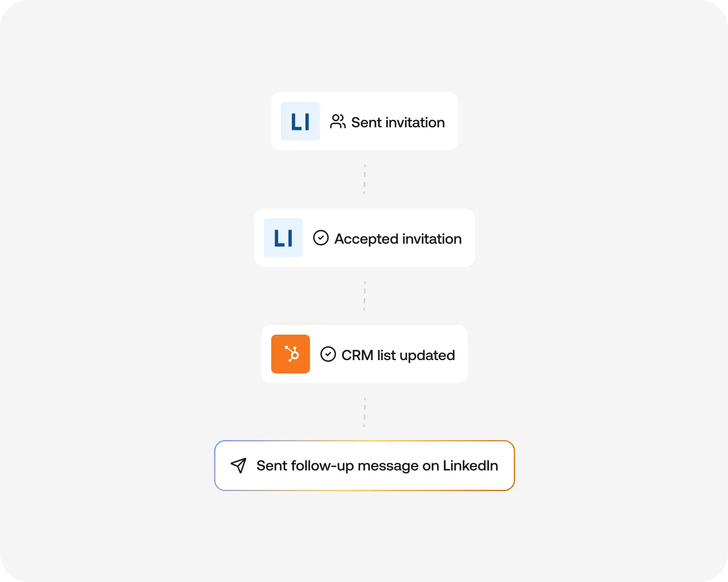Select the CRM list updated text label
The height and width of the screenshot is (582, 728).
tap(398, 355)
